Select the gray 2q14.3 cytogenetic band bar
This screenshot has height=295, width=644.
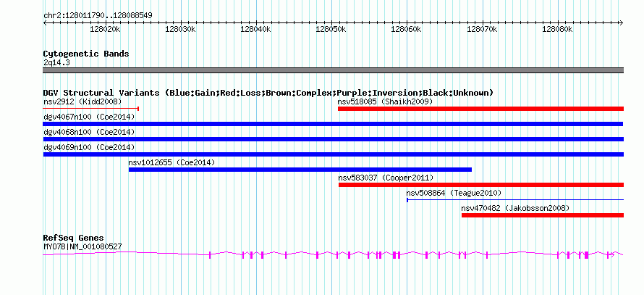(333, 70)
